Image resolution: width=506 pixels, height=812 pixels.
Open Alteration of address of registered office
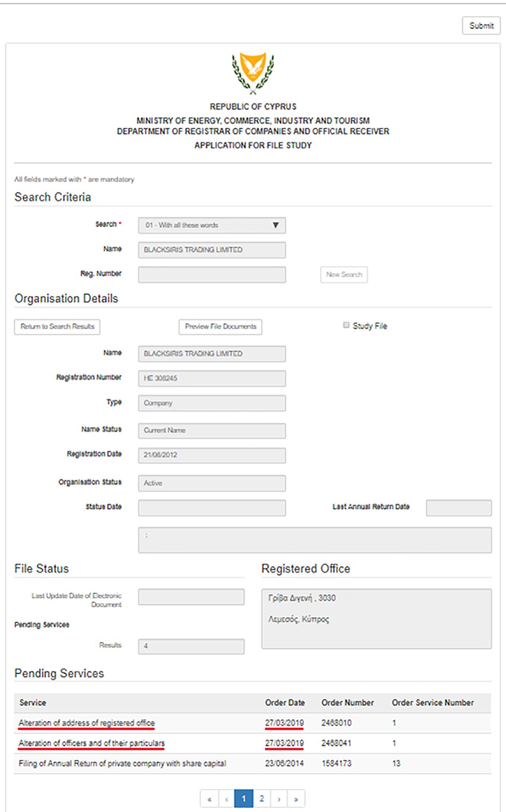coord(87,723)
